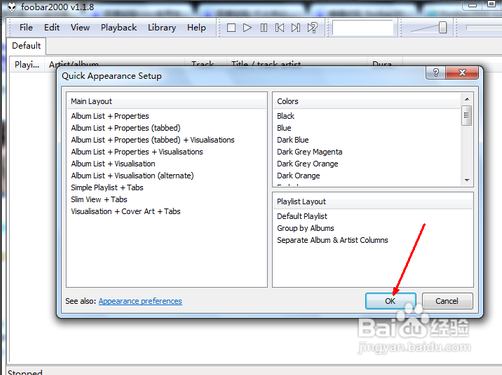Click the Next track icon
This screenshot has height=375, width=502.
click(x=296, y=28)
